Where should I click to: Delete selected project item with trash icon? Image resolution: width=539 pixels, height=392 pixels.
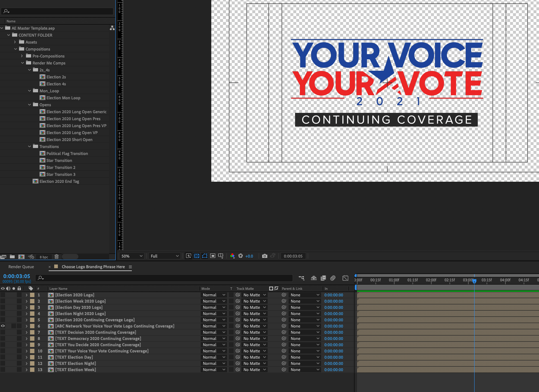[56, 257]
